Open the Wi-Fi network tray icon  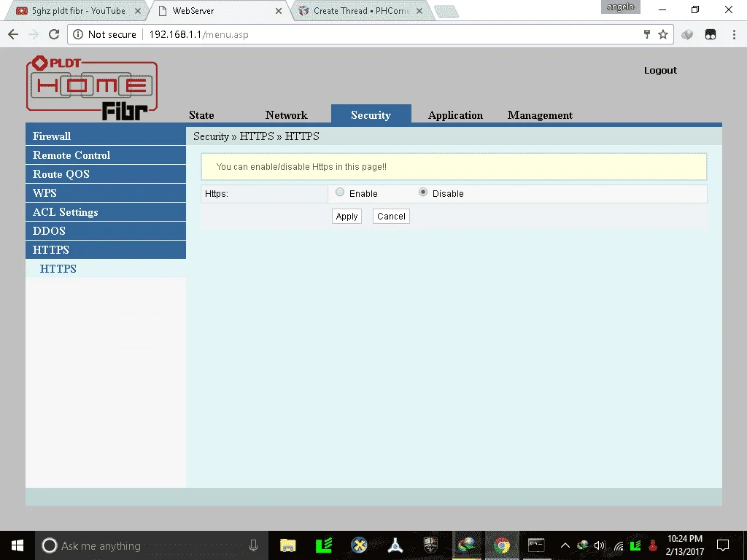[x=619, y=545]
